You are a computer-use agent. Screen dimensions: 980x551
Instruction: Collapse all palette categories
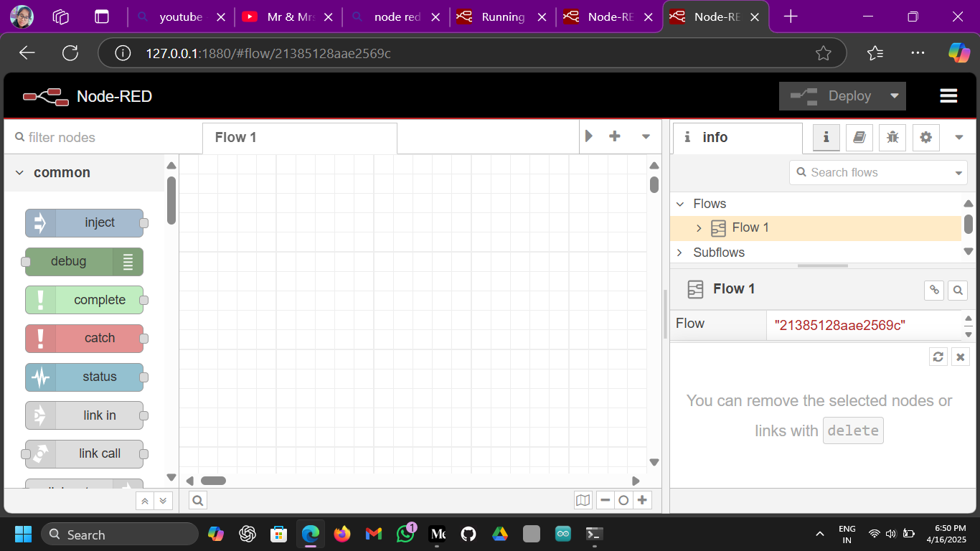coord(146,501)
